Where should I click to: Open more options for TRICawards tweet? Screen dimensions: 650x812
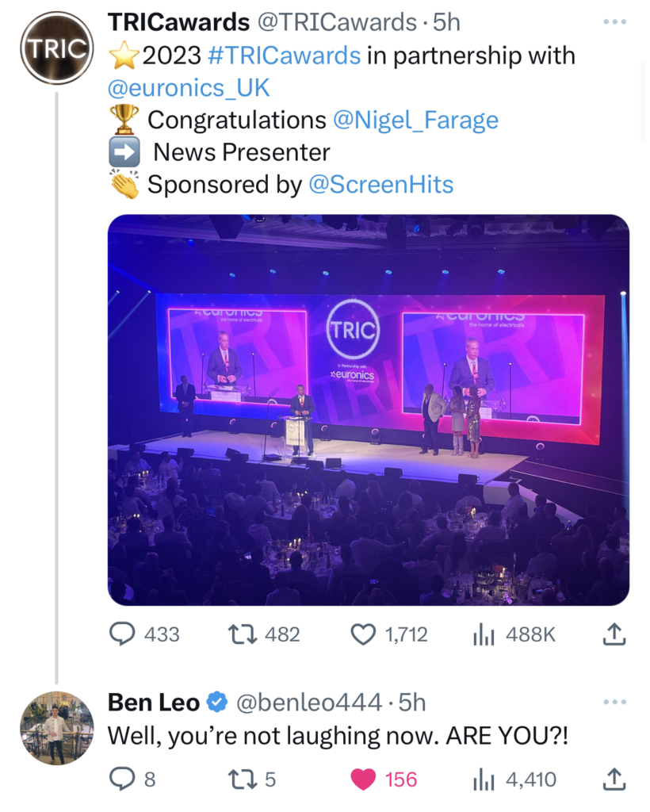click(615, 21)
